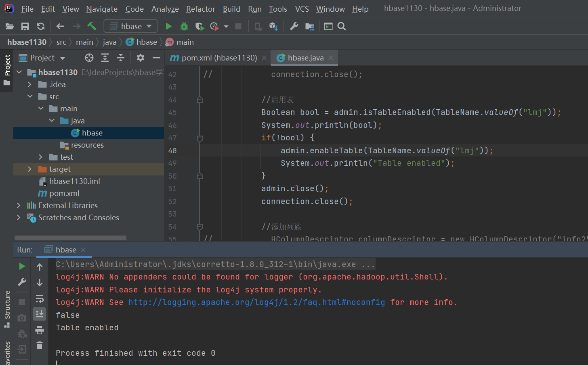Image resolution: width=588 pixels, height=365 pixels.
Task: Open the Build menu
Action: [231, 9]
